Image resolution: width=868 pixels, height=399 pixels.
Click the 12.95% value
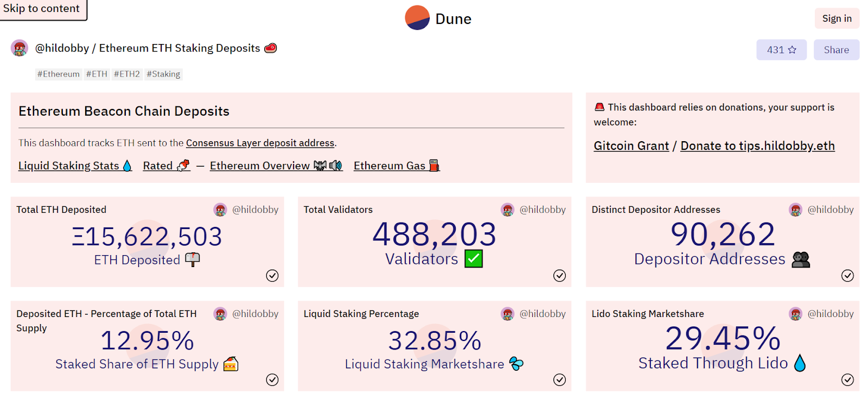click(147, 341)
